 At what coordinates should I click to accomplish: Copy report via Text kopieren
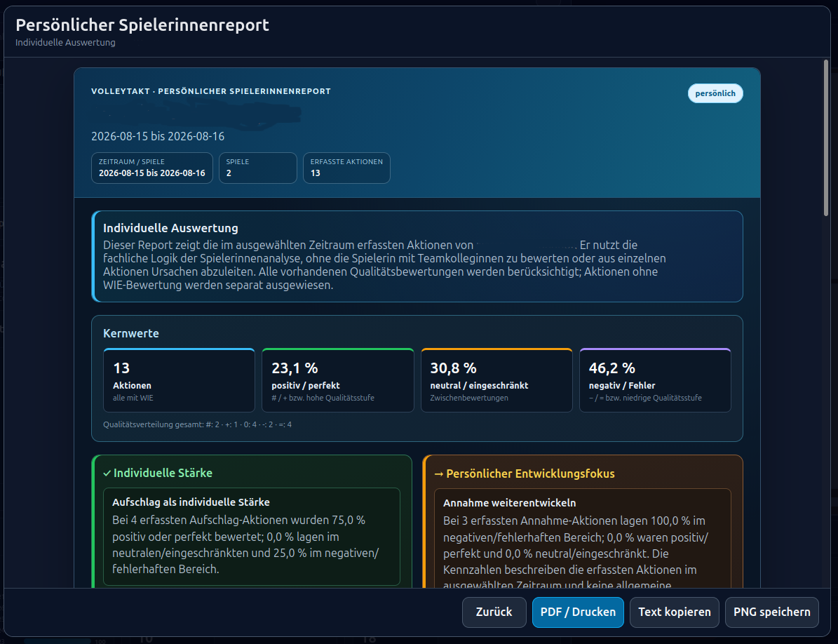(x=675, y=612)
